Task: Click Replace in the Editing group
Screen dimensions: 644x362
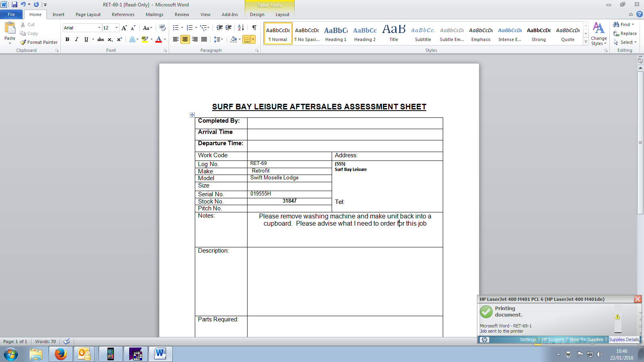Action: pyautogui.click(x=625, y=33)
